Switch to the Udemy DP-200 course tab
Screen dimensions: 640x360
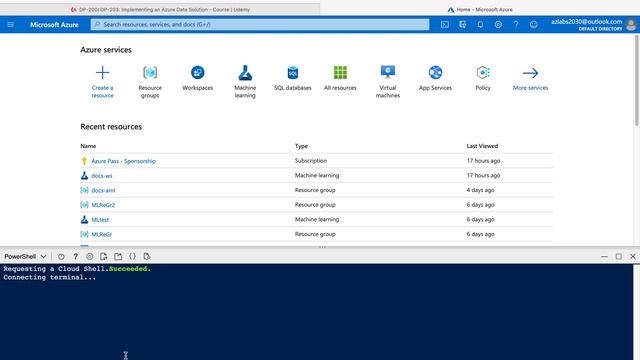point(160,9)
